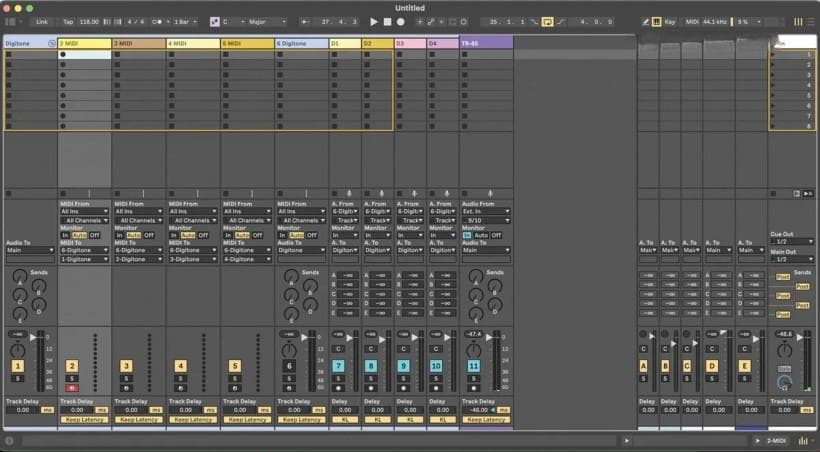Open the root note C dropdown
Image resolution: width=820 pixels, height=452 pixels.
[x=233, y=22]
